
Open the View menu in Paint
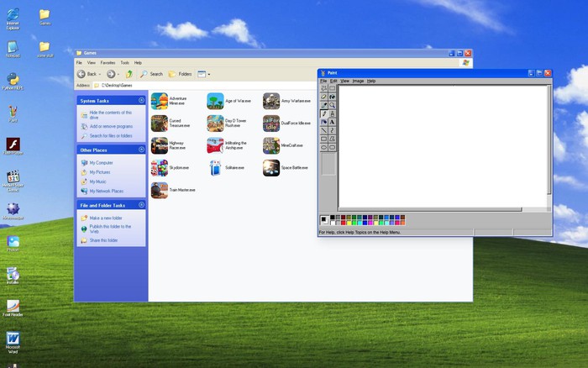344,81
